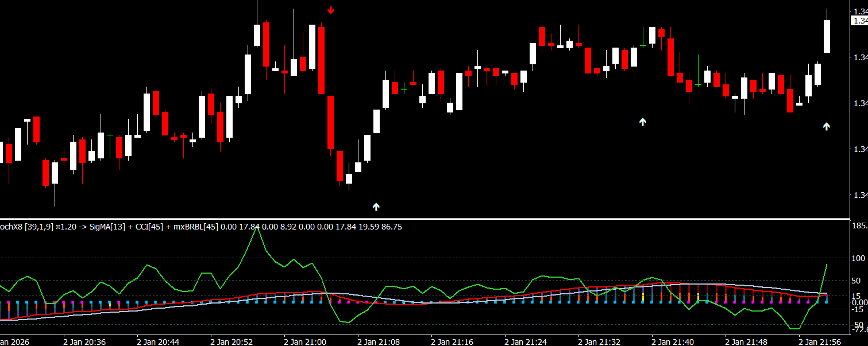
Task: Click the 185 value at top of indicator scale
Action: click(x=859, y=226)
